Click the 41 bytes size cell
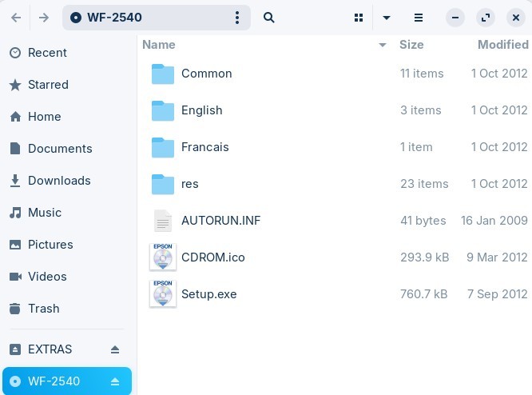Image resolution: width=532 pixels, height=395 pixels. coord(423,221)
